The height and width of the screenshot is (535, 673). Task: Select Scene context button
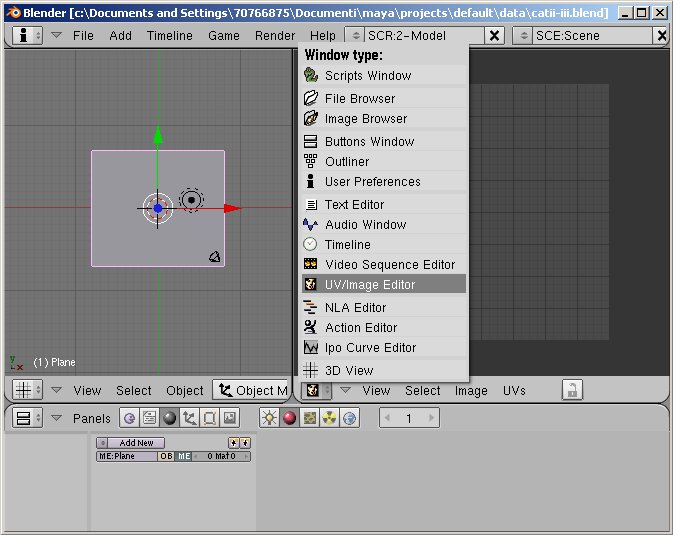coord(230,418)
